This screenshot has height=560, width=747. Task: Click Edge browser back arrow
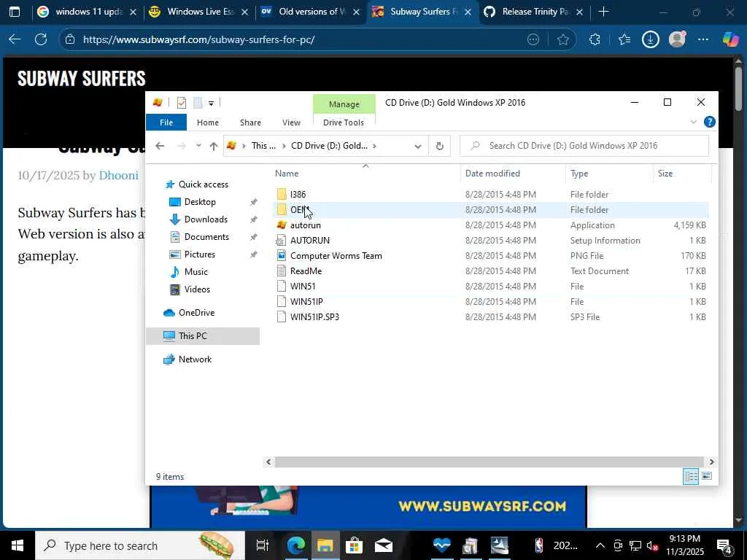coord(15,39)
